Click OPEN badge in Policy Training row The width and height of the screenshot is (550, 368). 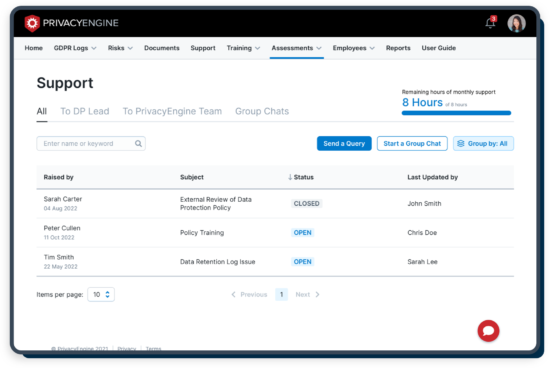click(x=302, y=233)
